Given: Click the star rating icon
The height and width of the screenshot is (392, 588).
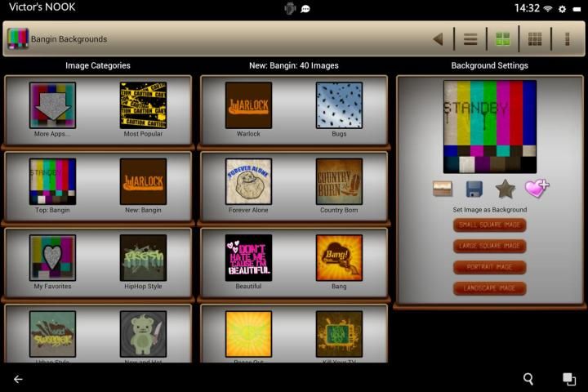Looking at the screenshot, I should pyautogui.click(x=505, y=189).
